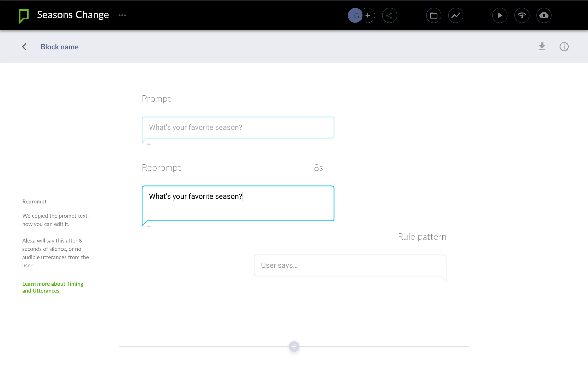Add another prompt variation with plus
This screenshot has height=374, width=588.
(149, 144)
